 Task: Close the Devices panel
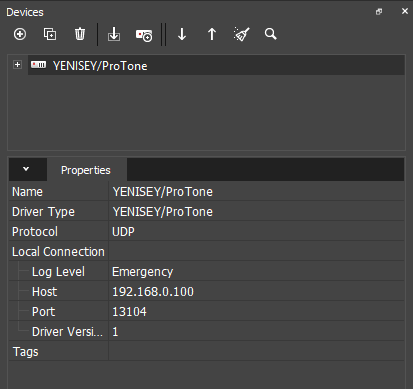tap(405, 11)
